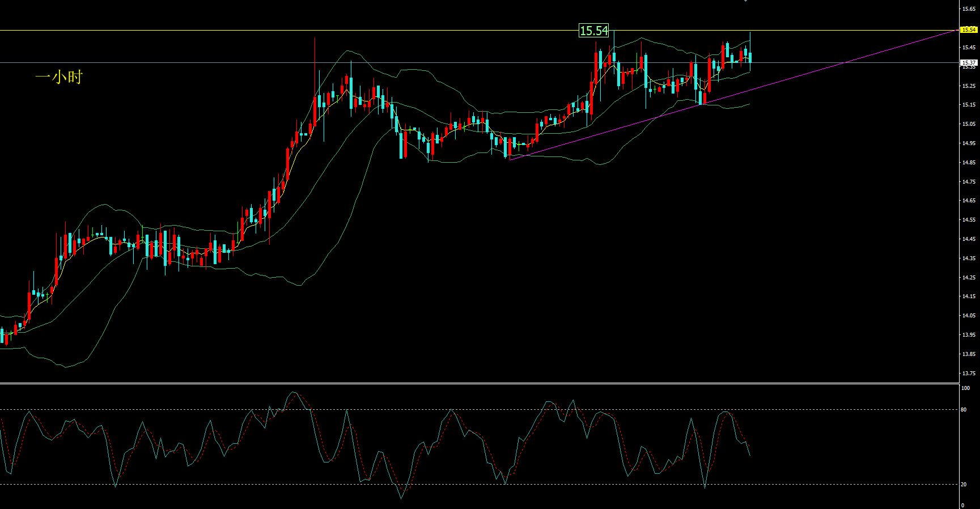Click the 14.85 price axis label

(969, 163)
